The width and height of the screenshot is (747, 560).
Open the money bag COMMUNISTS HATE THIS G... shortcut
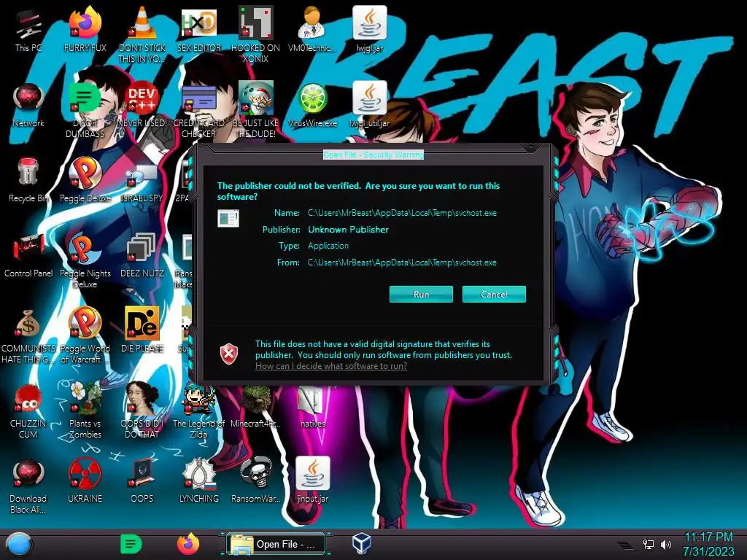[x=28, y=335]
